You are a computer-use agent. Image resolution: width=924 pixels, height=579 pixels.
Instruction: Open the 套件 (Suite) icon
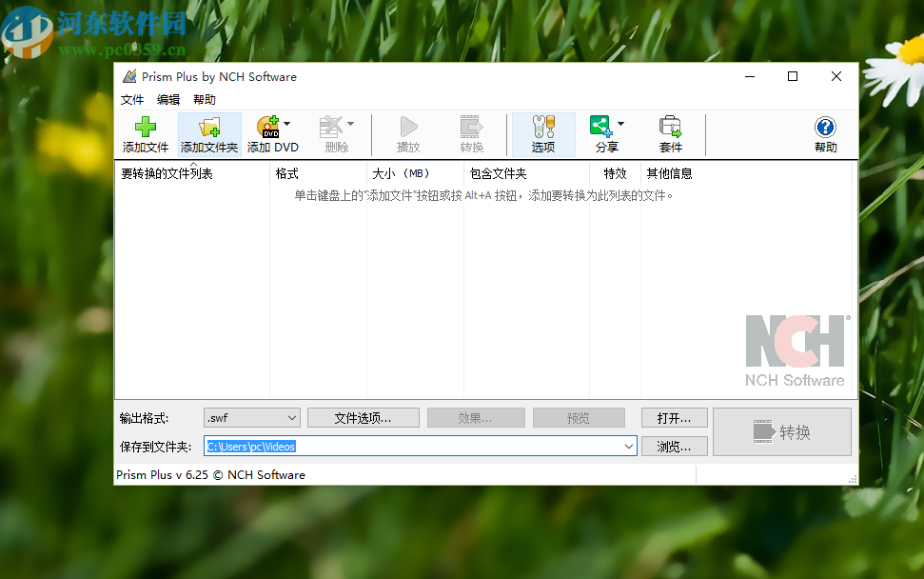coord(670,133)
